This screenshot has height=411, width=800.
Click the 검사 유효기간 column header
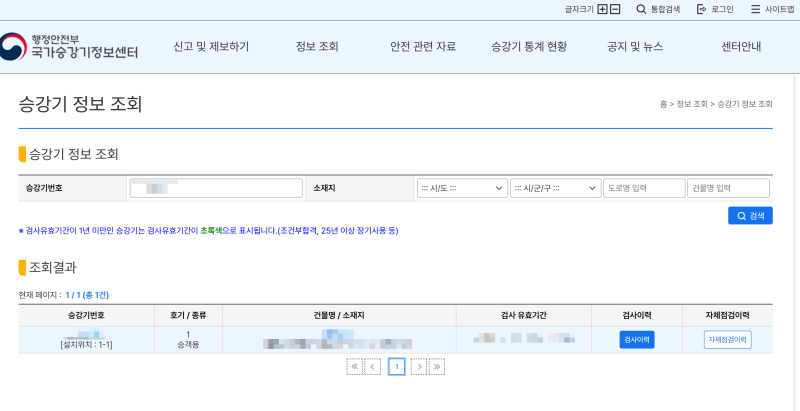click(524, 316)
